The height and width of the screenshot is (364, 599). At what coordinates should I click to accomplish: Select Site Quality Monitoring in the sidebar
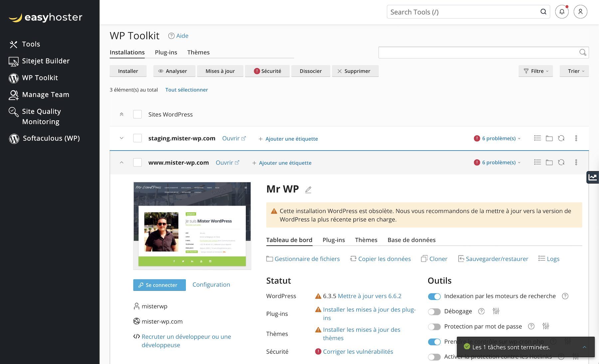click(x=41, y=116)
